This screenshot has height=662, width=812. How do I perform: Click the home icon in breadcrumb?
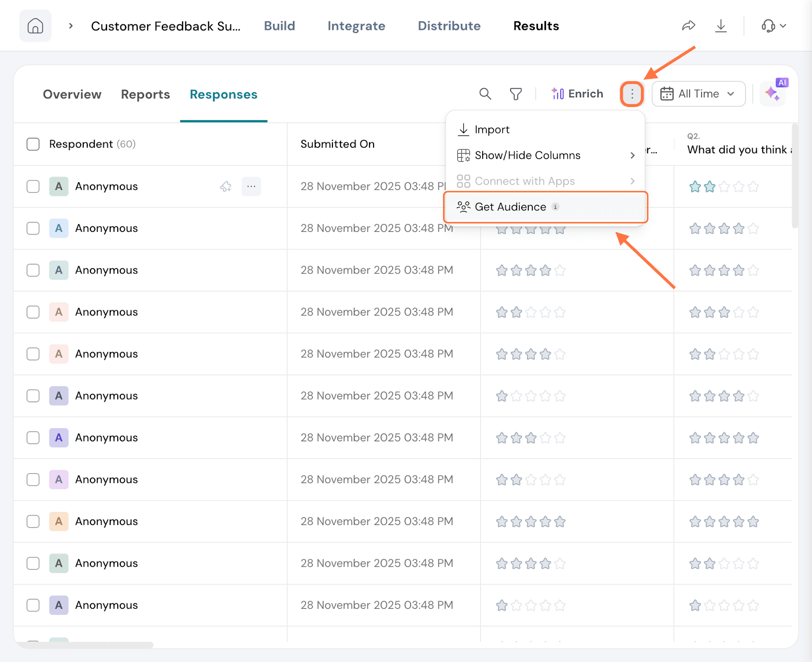tap(35, 26)
